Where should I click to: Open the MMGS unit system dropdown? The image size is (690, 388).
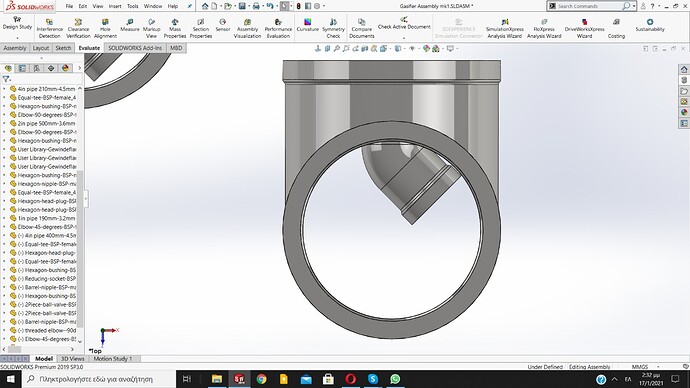tap(645, 366)
